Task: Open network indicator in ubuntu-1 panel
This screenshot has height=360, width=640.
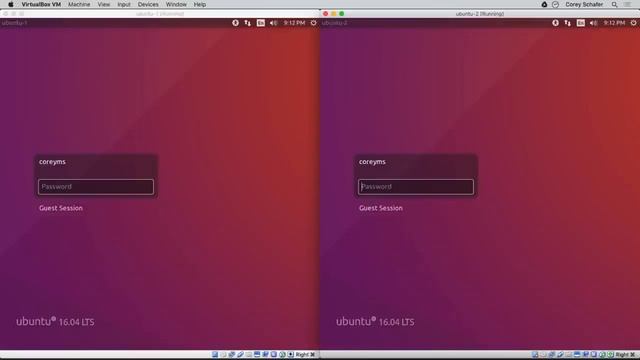Action: [248, 23]
